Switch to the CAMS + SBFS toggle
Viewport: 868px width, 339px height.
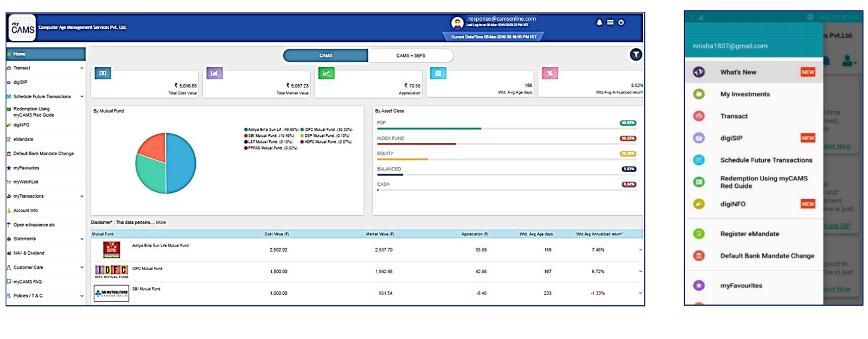coord(410,55)
